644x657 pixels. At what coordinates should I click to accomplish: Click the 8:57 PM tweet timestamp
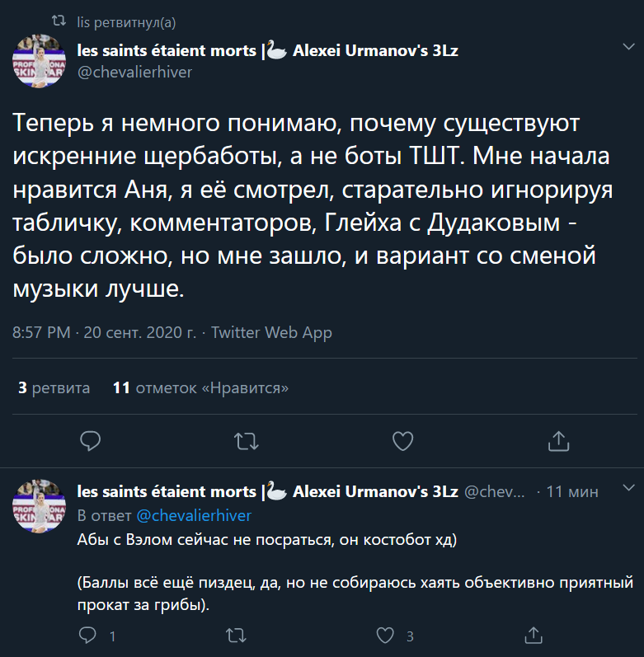coord(42,333)
